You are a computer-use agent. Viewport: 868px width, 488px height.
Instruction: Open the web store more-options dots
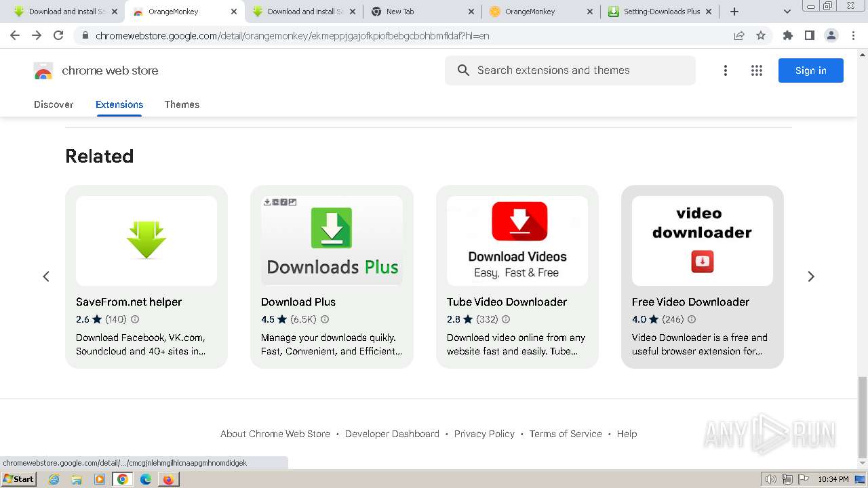(726, 70)
